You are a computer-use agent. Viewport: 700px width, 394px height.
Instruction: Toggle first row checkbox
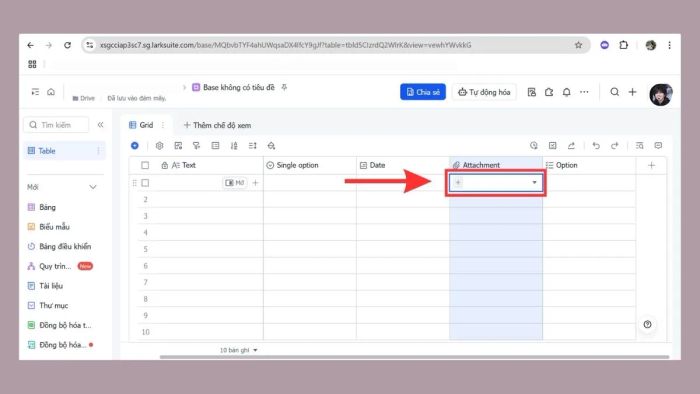click(x=145, y=182)
